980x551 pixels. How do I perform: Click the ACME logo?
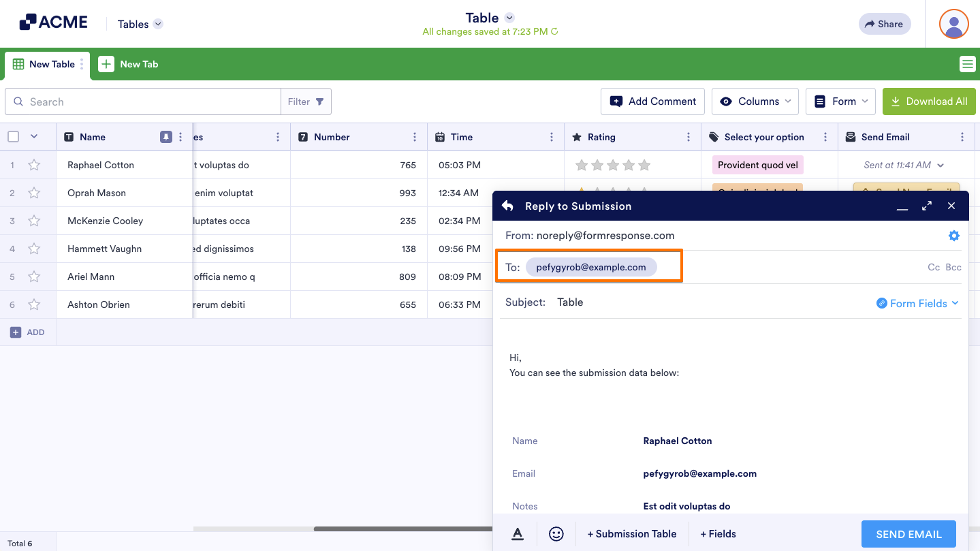[53, 22]
